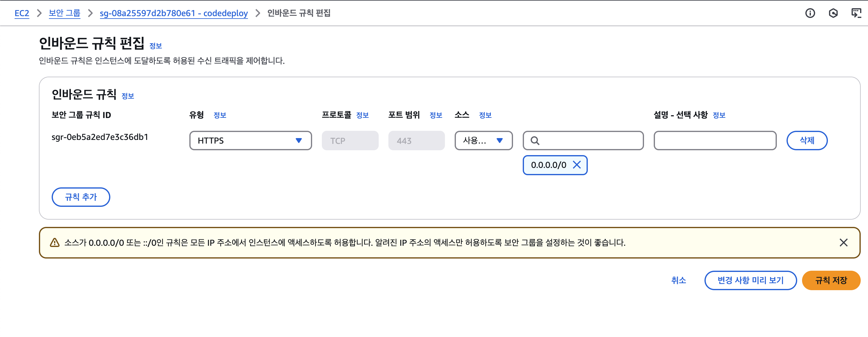Open 정보 link beside 포트 범위
Viewport: 868px width, 337px height.
(x=436, y=115)
